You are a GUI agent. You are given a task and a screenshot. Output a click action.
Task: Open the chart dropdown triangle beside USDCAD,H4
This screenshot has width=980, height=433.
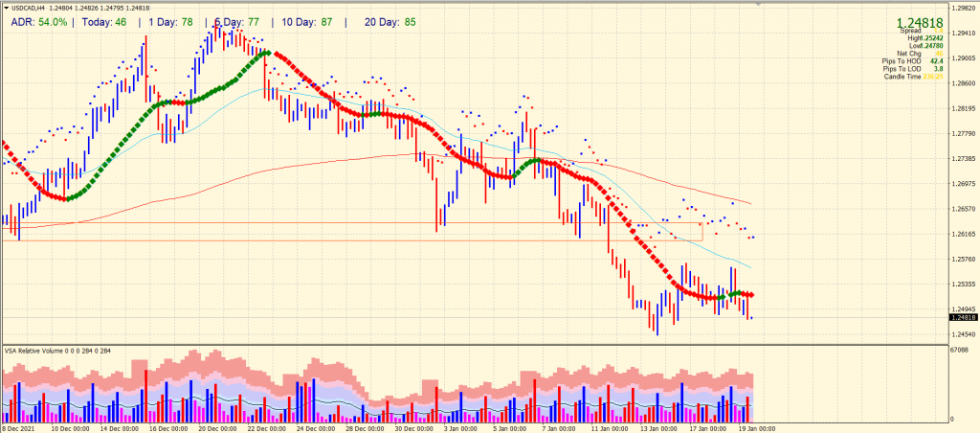6,8
